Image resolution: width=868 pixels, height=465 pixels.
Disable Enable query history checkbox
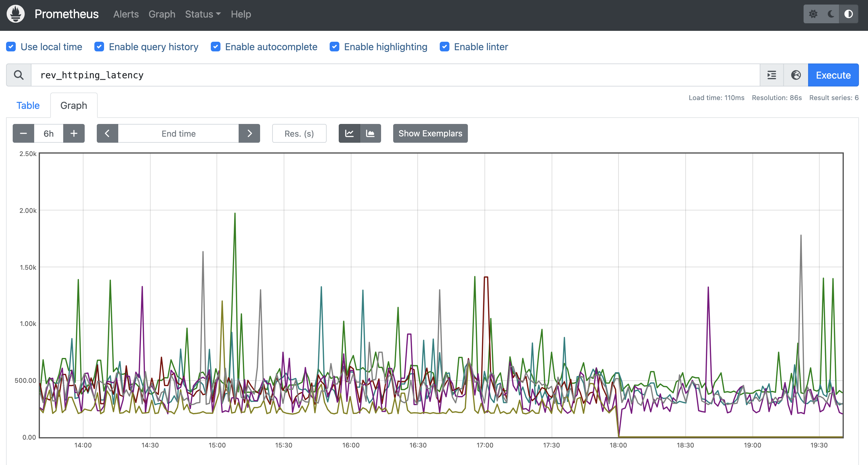(x=99, y=47)
